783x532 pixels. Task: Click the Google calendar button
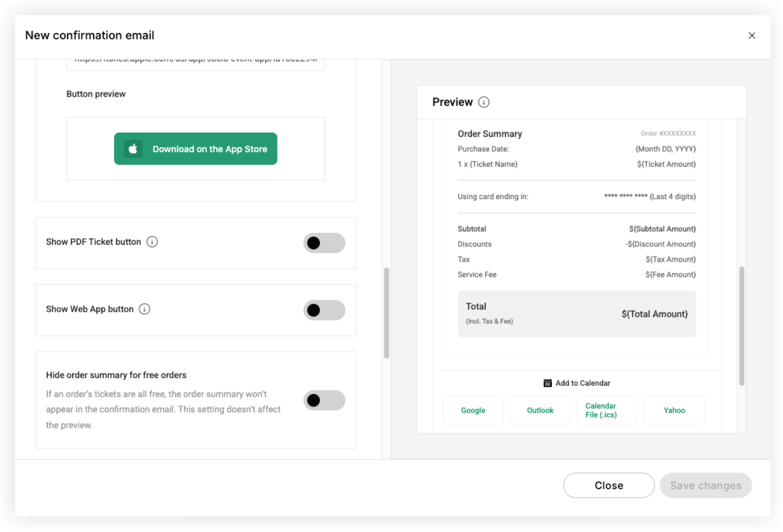point(473,410)
